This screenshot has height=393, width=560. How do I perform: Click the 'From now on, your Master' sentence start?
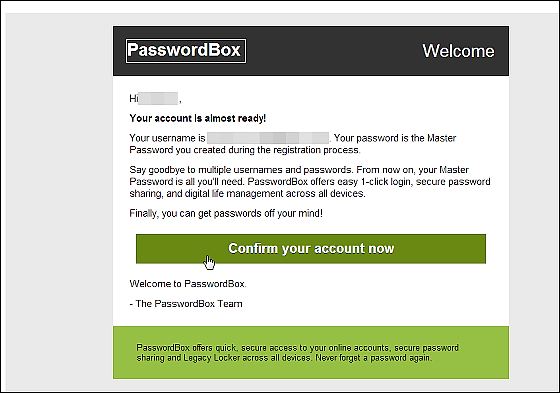tap(412, 170)
